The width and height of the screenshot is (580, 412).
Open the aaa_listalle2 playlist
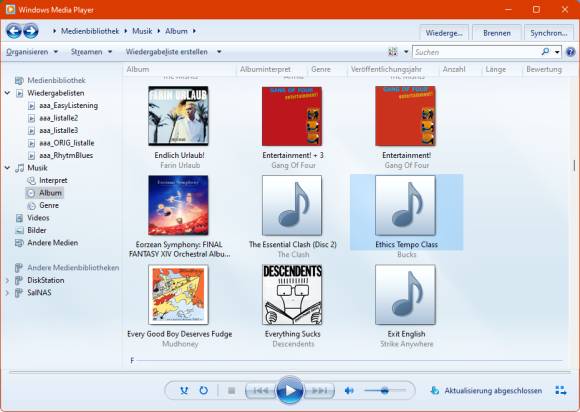58,118
